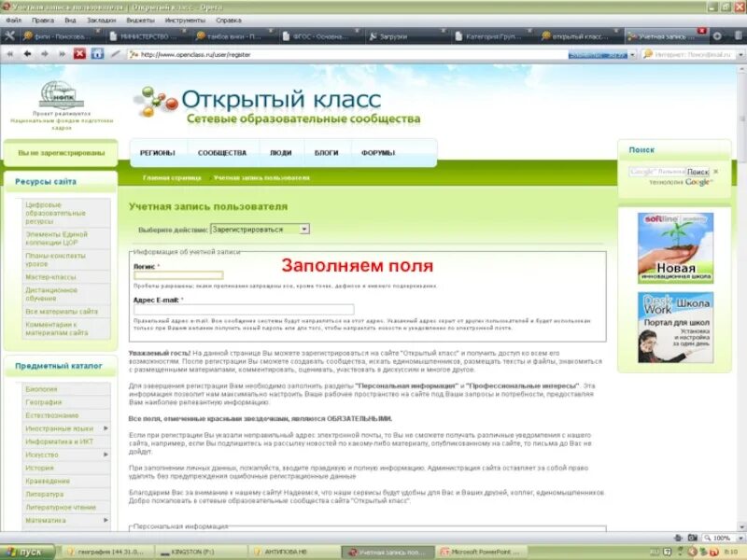Open the Справка menu
Screen dimensions: 747x560
click(229, 21)
